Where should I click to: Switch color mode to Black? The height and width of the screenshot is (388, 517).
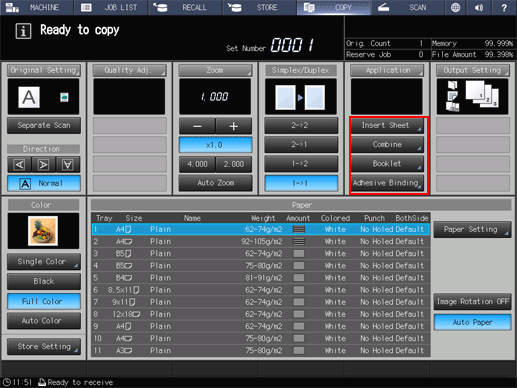(44, 281)
